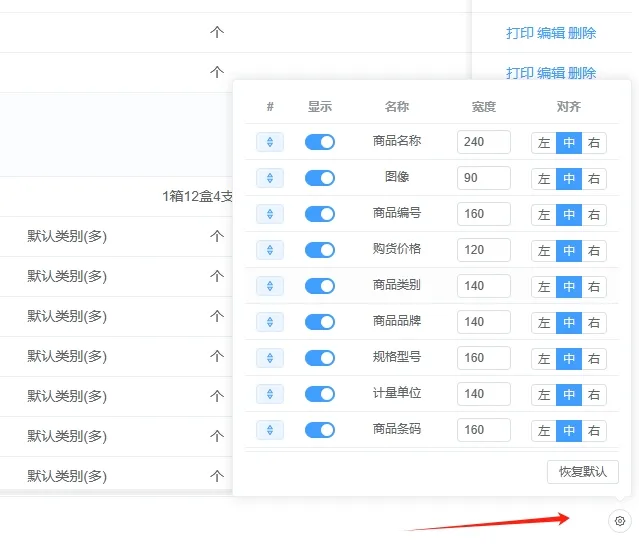Align 计量单位 column right with 右
This screenshot has height=548, width=639.
point(594,395)
